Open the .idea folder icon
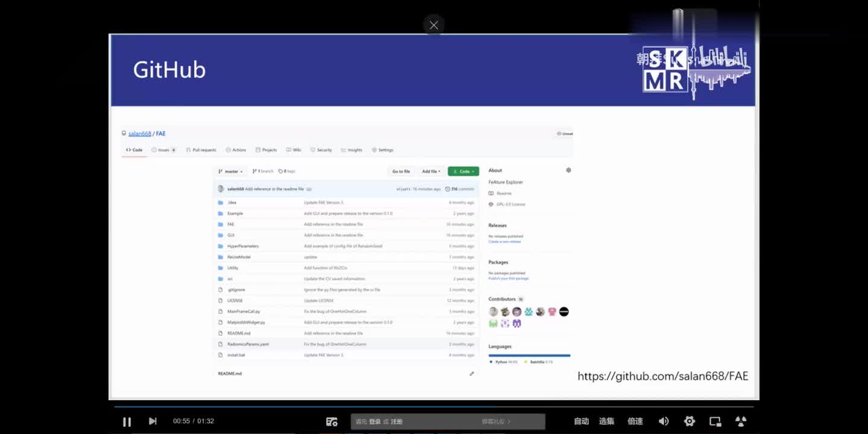 [221, 203]
